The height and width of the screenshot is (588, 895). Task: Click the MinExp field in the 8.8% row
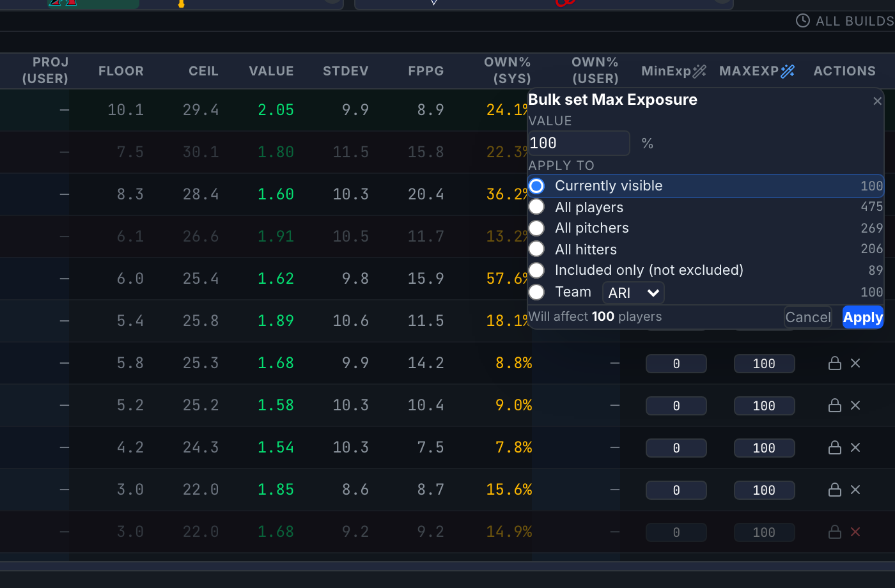[x=676, y=364]
